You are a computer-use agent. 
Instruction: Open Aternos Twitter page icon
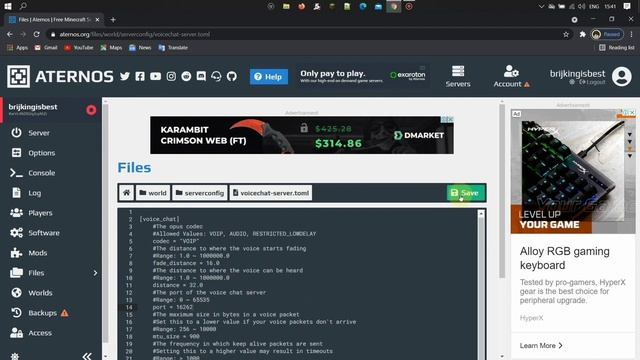(x=125, y=76)
